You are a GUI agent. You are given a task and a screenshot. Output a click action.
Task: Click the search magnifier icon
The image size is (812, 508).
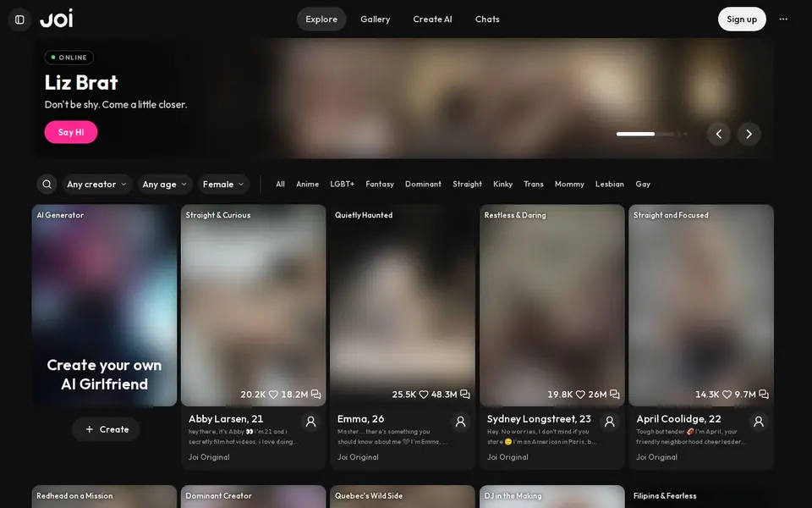click(47, 184)
